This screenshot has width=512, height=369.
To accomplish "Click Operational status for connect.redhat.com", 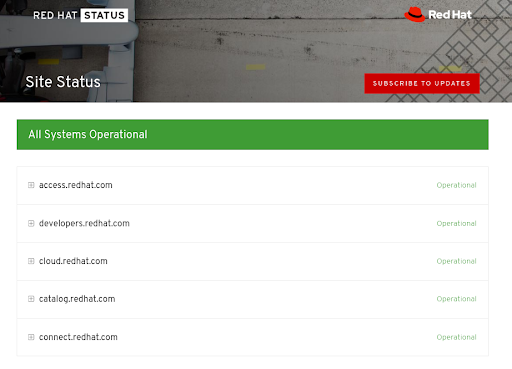I will point(456,337).
